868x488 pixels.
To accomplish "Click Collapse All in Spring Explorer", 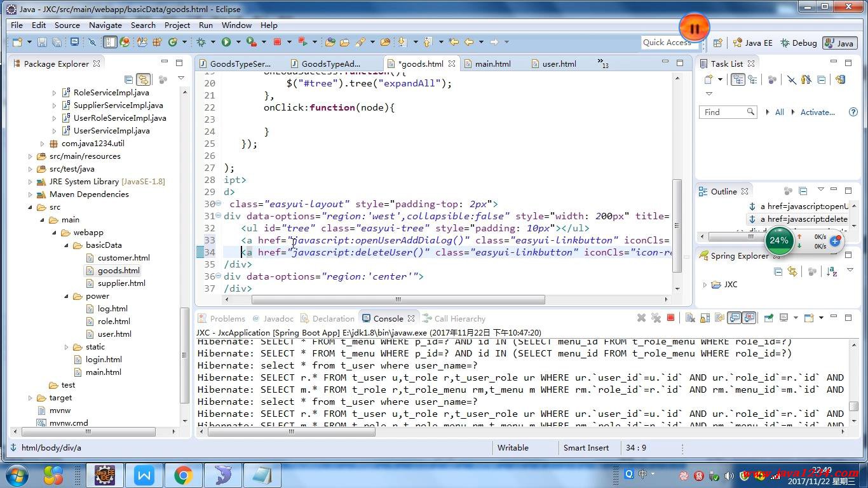I will click(x=778, y=271).
